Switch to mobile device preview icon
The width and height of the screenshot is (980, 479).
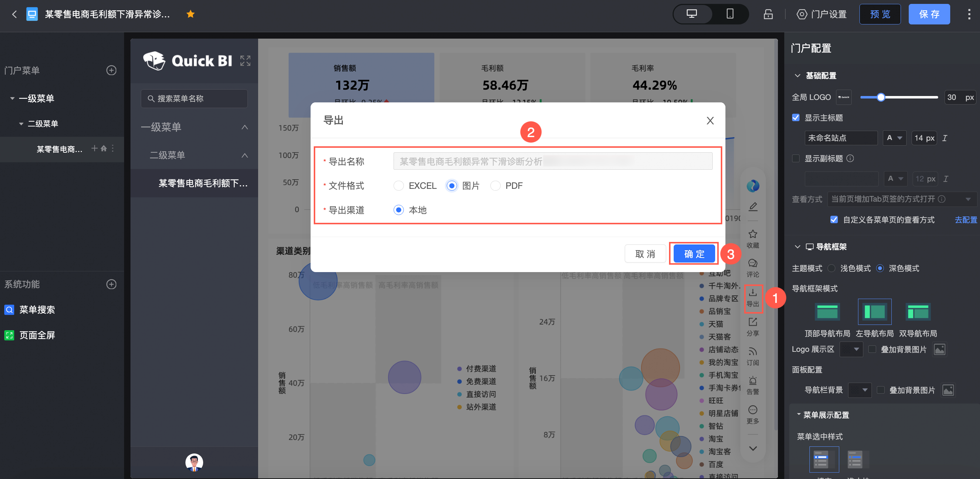point(729,14)
